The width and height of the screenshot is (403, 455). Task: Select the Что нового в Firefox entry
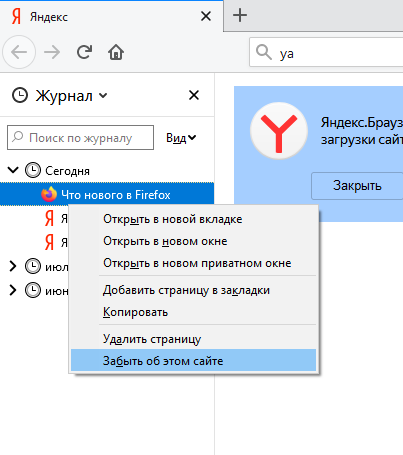click(x=107, y=194)
